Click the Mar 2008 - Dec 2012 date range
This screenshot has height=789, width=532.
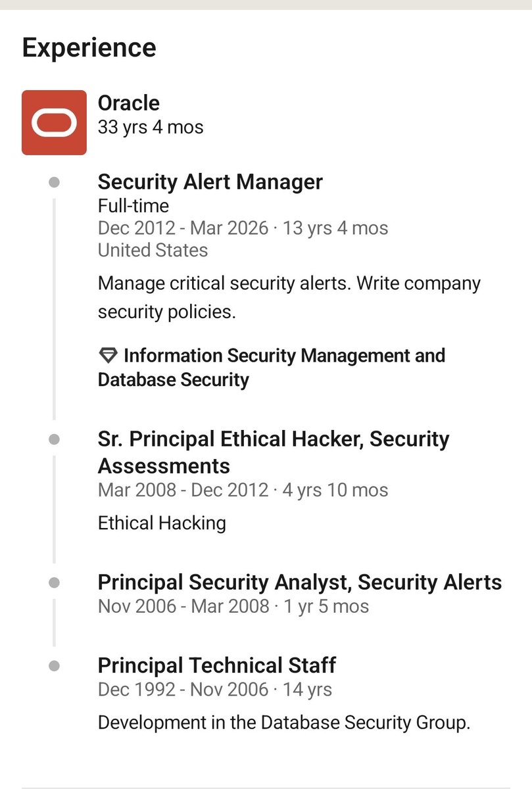[x=183, y=490]
